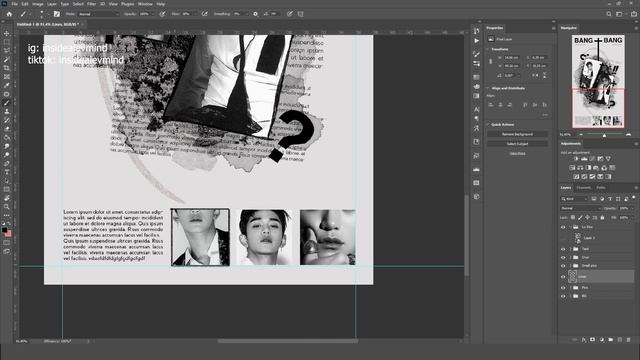Select the Eraser tool
640x360 pixels.
7,129
